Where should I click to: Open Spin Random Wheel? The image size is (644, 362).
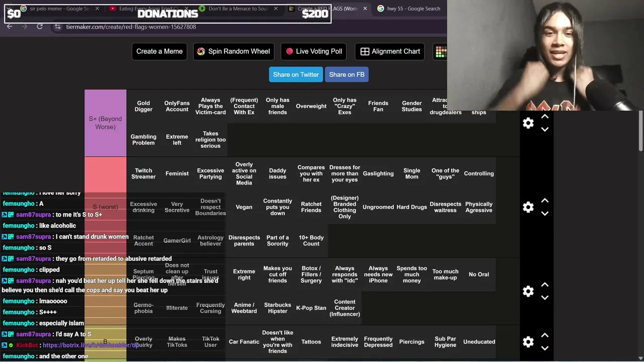point(233,51)
